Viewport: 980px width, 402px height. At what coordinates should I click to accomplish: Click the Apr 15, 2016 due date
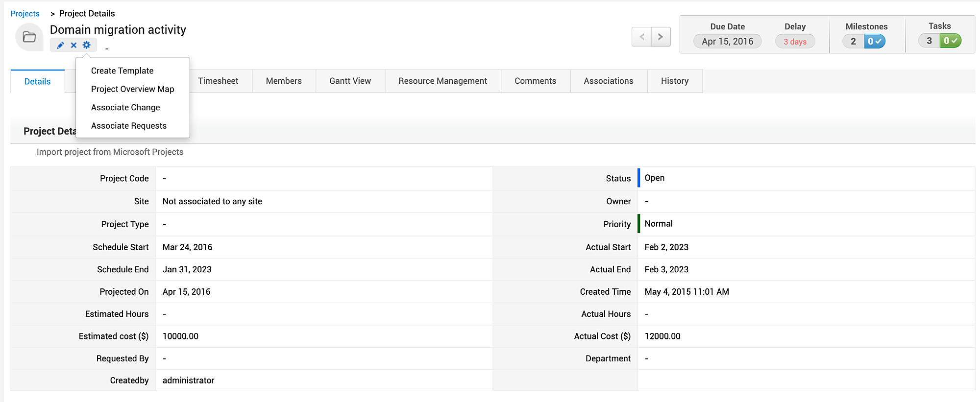[727, 42]
